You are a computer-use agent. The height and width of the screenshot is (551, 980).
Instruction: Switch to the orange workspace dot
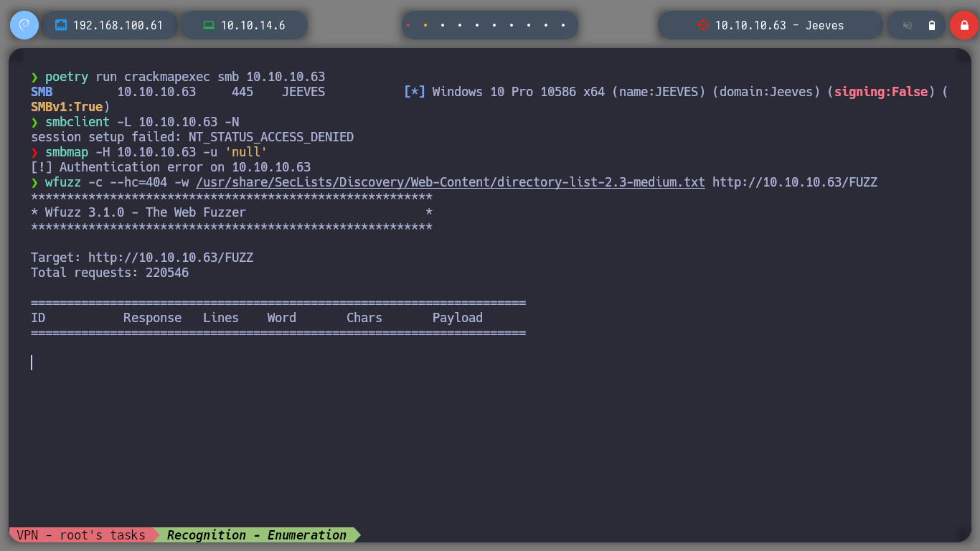pos(425,25)
